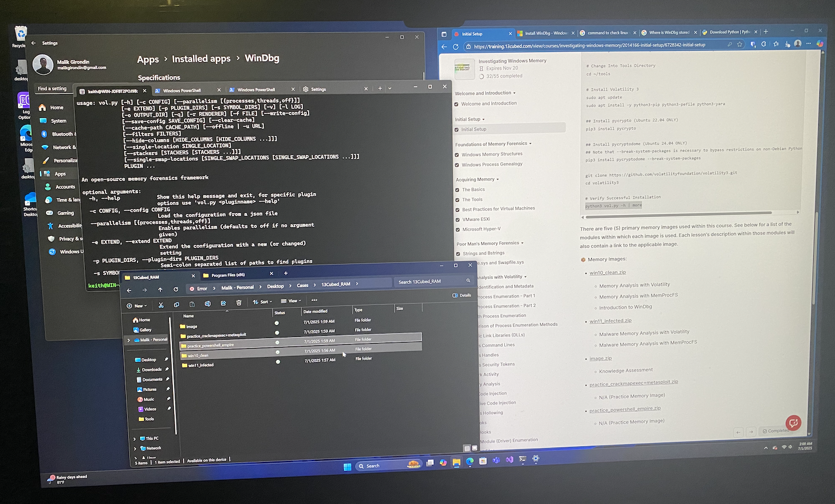Expand This PC in Explorer tree
This screenshot has width=835, height=504.
tap(135, 439)
